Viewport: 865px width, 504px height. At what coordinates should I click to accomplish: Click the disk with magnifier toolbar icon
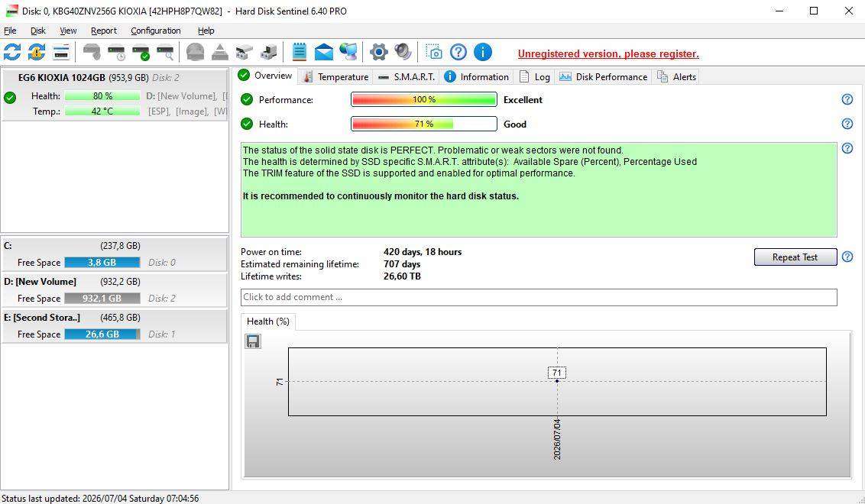point(166,53)
